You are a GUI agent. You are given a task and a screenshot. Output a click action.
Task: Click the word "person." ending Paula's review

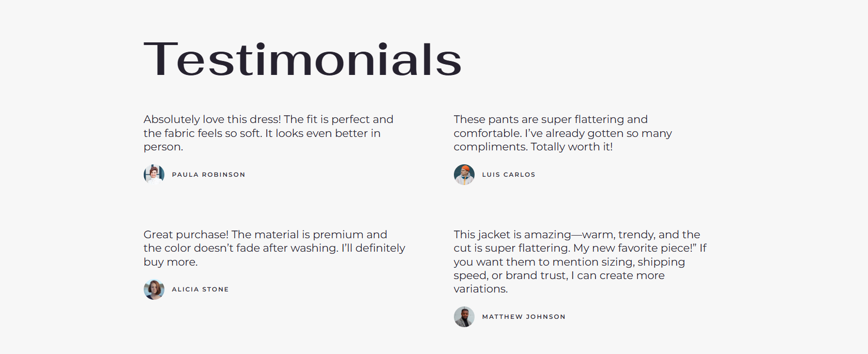pyautogui.click(x=163, y=147)
